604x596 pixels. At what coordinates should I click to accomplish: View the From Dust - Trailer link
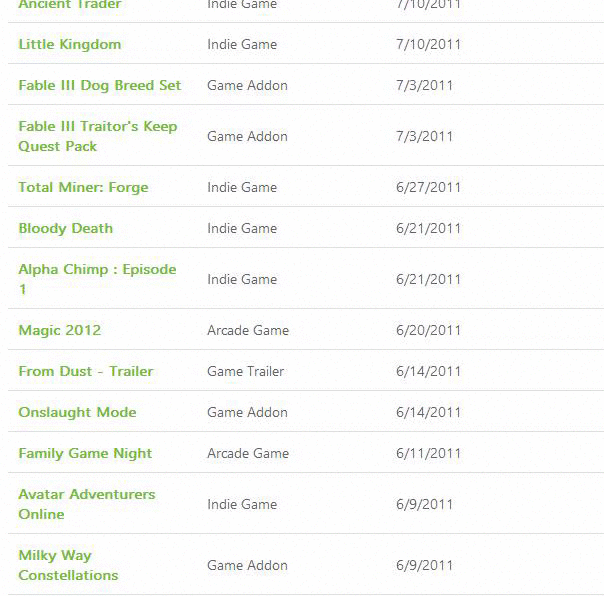tap(86, 371)
